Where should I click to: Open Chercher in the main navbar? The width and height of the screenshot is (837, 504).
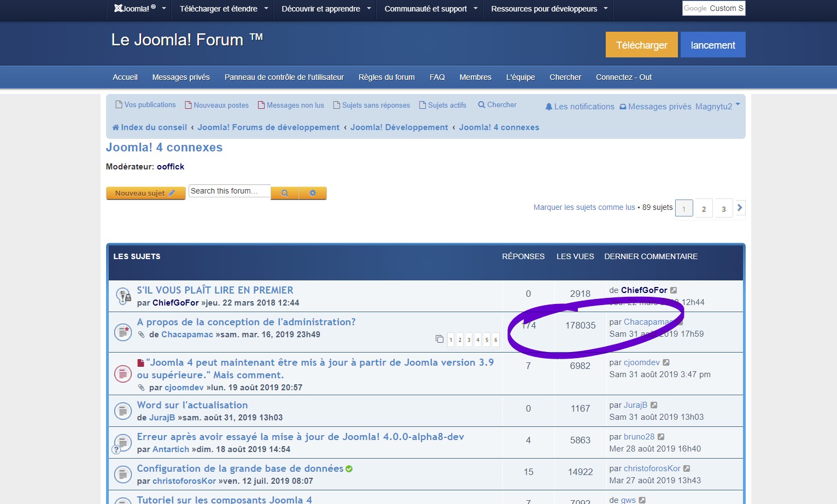[x=565, y=77]
